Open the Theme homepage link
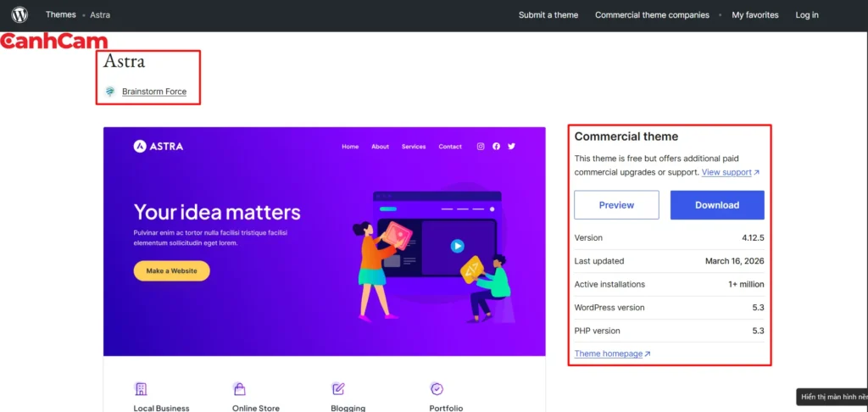 (x=612, y=354)
